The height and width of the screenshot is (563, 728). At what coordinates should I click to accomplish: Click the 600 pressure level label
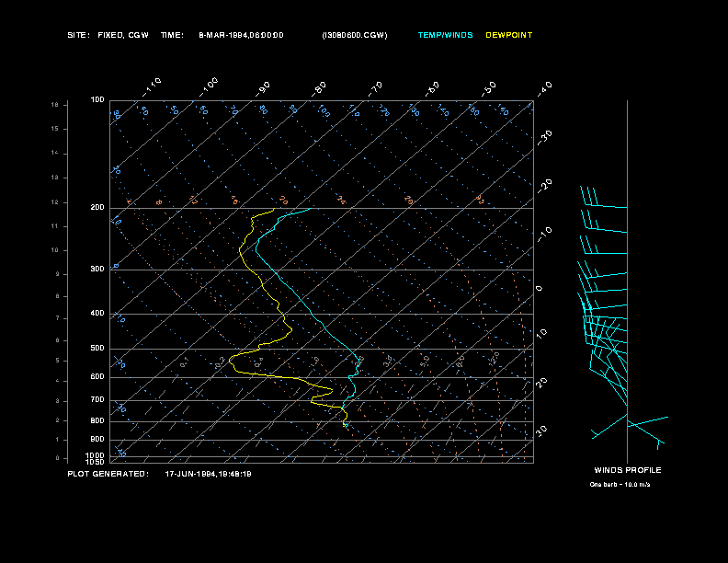click(x=97, y=377)
